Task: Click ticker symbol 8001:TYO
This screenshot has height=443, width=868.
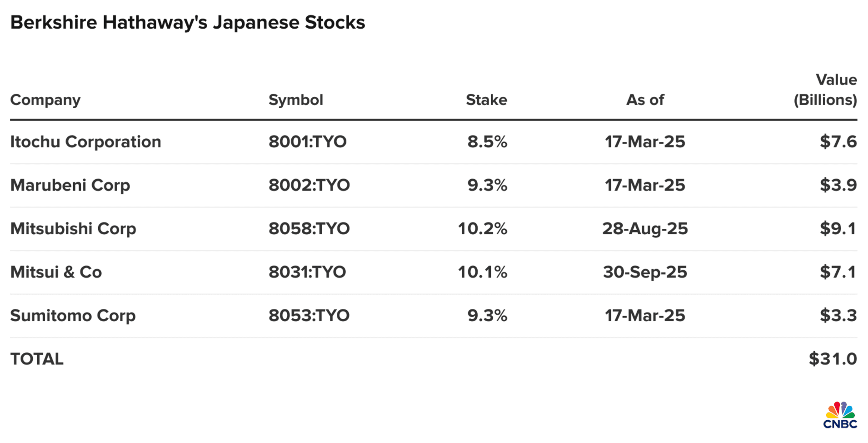Action: click(307, 141)
